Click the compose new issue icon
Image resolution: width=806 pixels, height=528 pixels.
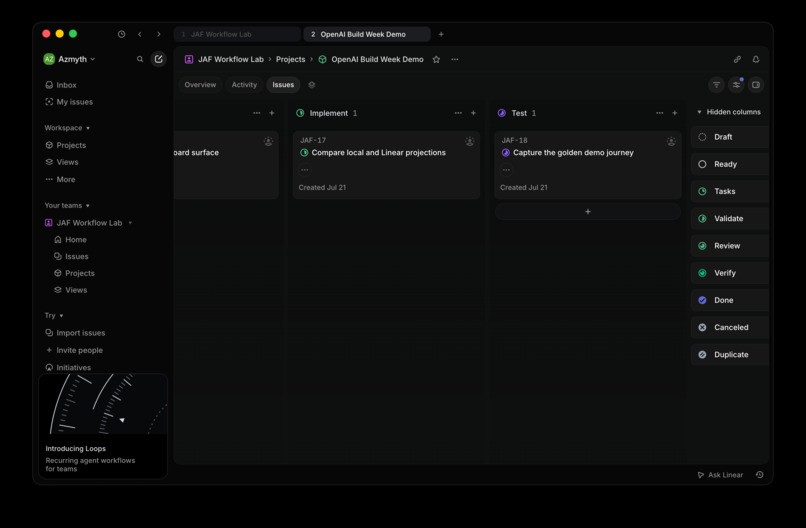[x=158, y=59]
